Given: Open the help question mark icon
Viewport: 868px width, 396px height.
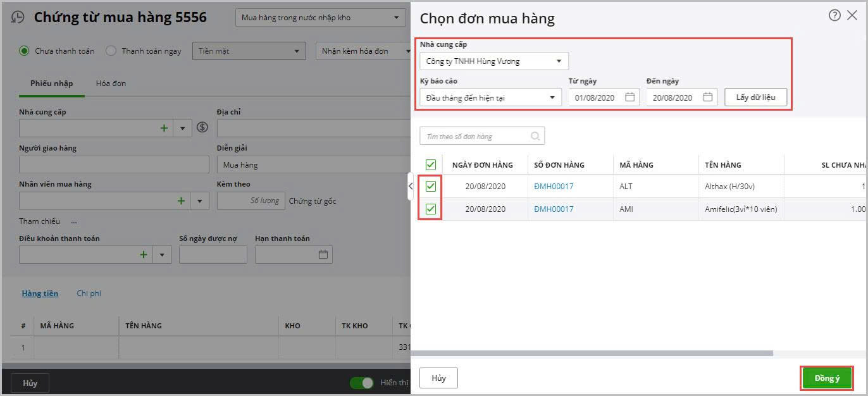Looking at the screenshot, I should click(x=834, y=16).
